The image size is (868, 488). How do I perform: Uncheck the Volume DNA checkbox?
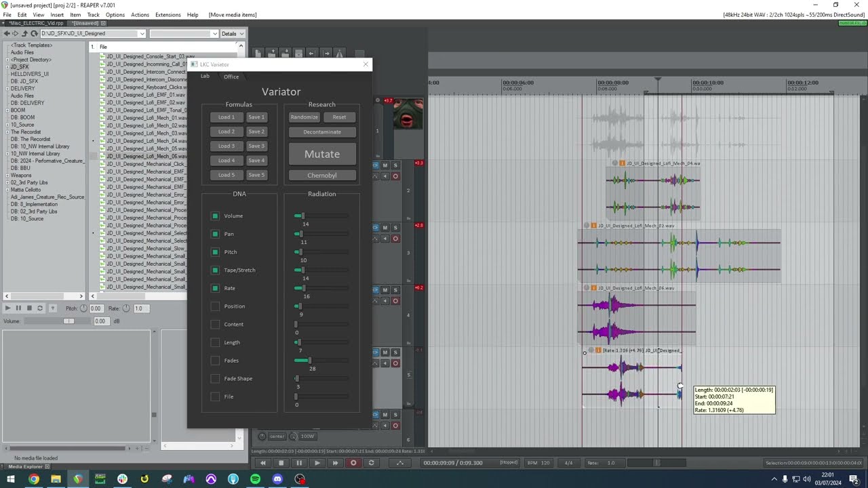[215, 216]
